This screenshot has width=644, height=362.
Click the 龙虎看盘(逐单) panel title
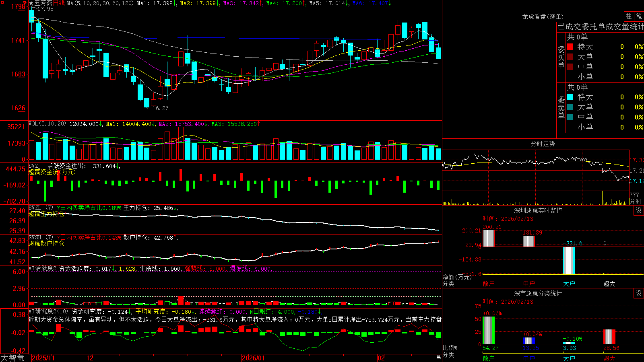point(543,16)
